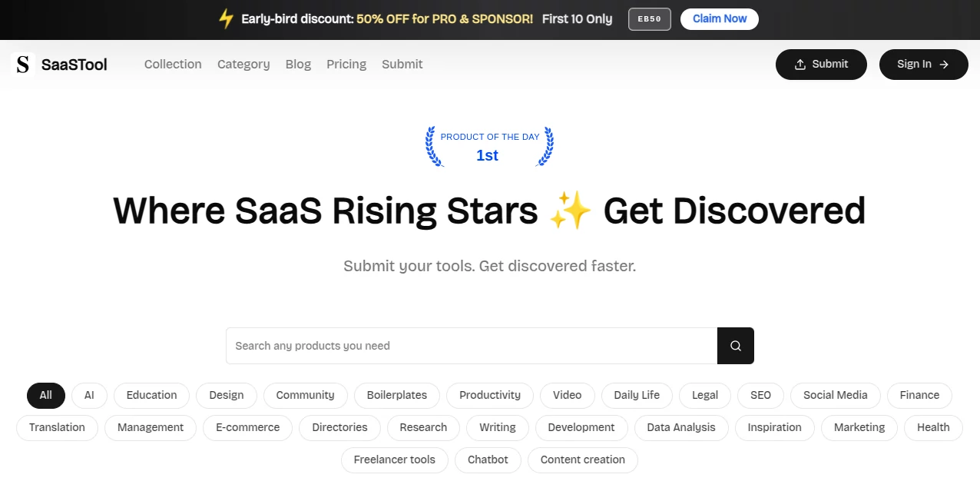Click the Submit button in the header

click(821, 65)
